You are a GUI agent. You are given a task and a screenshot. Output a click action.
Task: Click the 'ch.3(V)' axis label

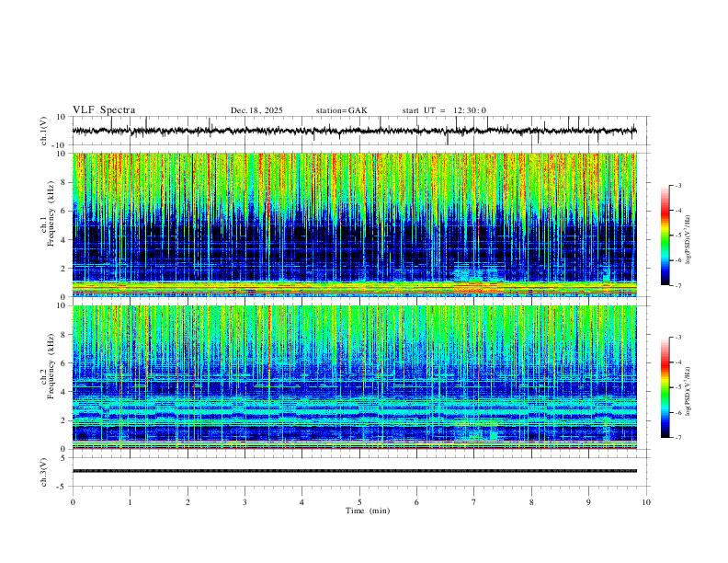[x=44, y=472]
